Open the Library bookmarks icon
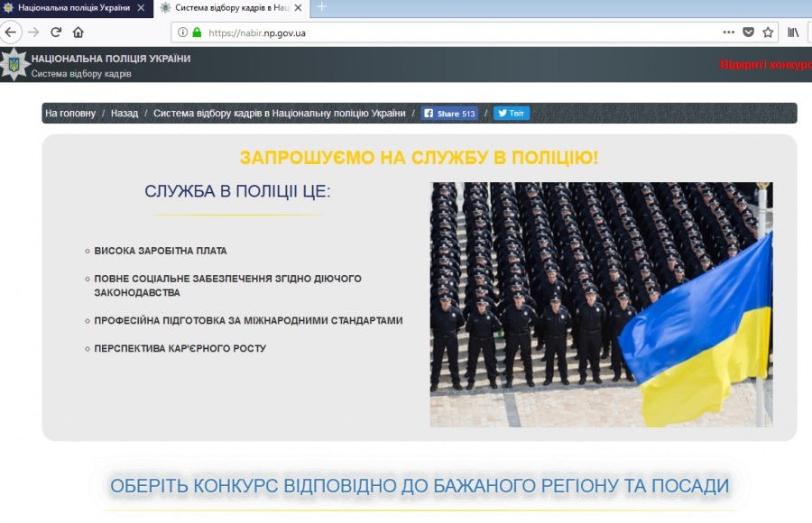 (794, 32)
